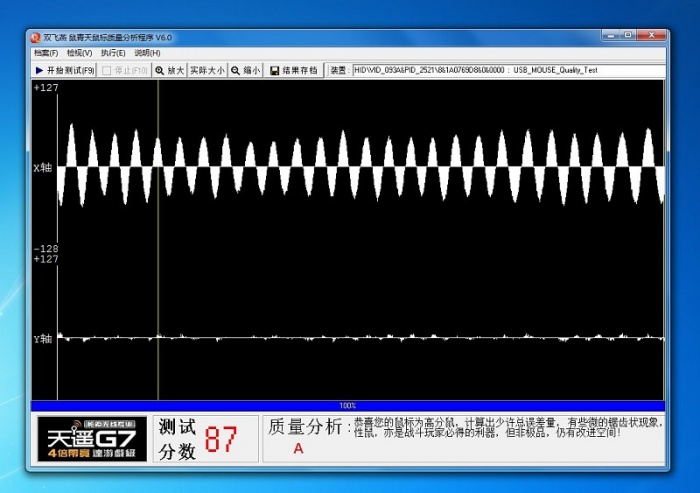Close the mouse quality analyzer window
Image resolution: width=700 pixels, height=493 pixels.
click(x=651, y=35)
